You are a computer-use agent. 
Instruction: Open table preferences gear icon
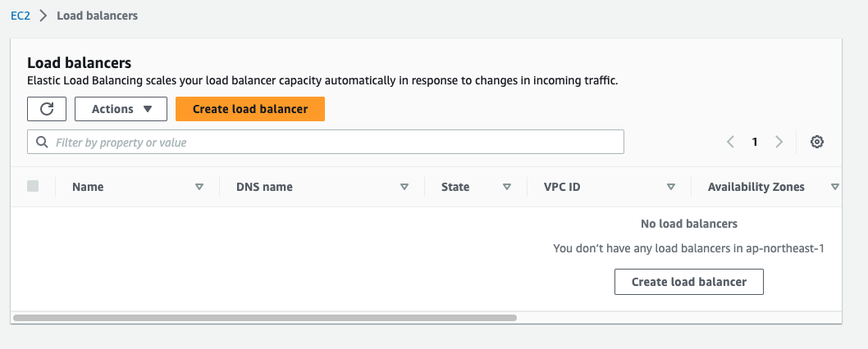pos(816,143)
